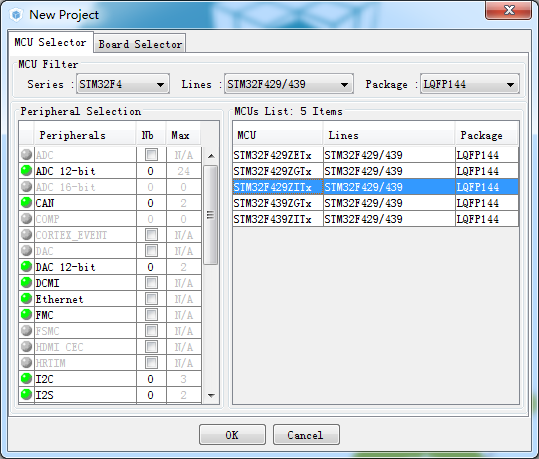Enable the Ethernet peripheral checkbox

pos(151,299)
